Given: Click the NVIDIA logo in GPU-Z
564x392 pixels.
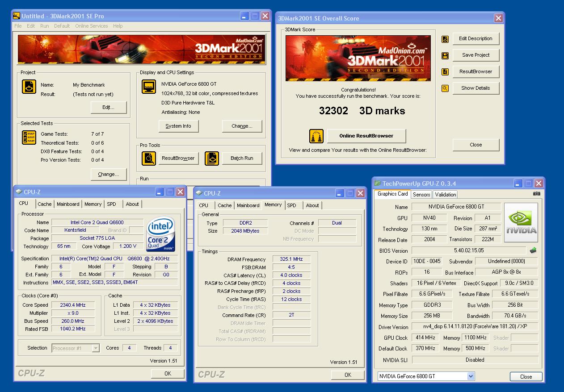Looking at the screenshot, I should (521, 222).
